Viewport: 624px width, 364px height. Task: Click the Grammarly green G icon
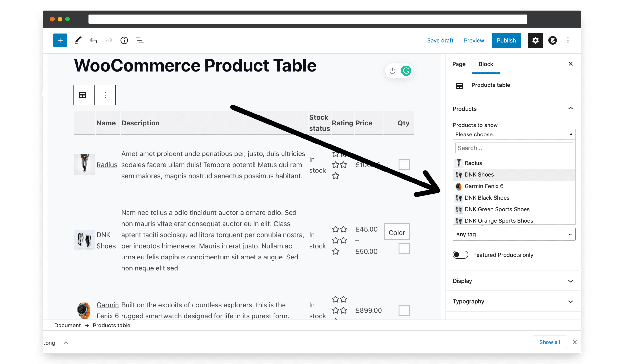click(406, 71)
